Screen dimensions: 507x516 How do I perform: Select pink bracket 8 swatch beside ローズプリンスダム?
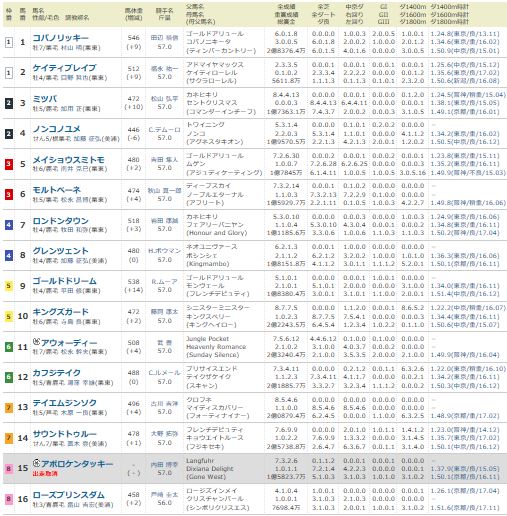pyautogui.click(x=9, y=499)
